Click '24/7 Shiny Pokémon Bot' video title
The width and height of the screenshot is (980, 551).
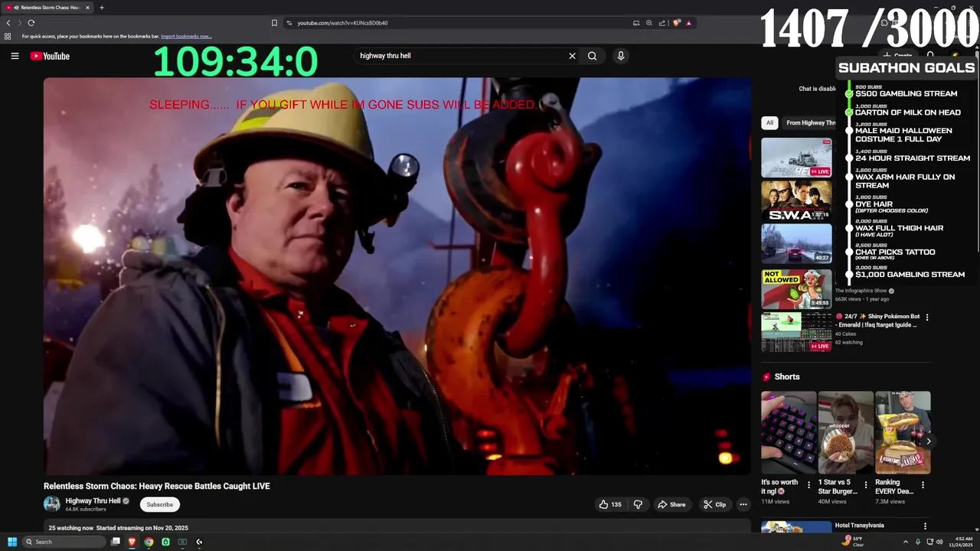877,321
